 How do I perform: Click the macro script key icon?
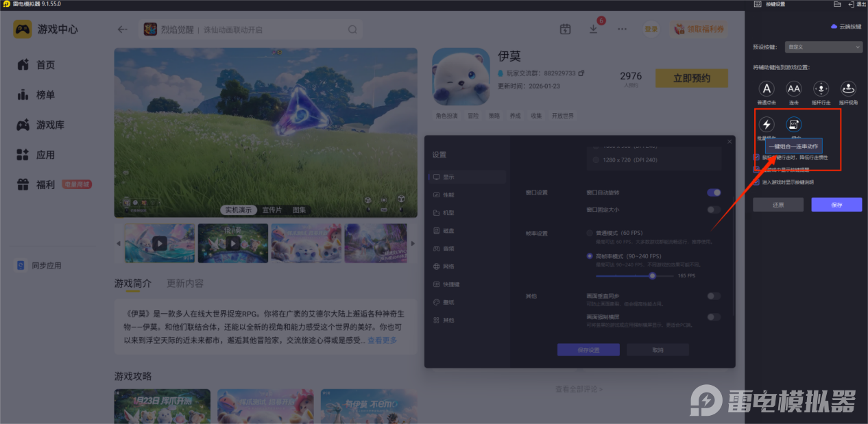(794, 124)
